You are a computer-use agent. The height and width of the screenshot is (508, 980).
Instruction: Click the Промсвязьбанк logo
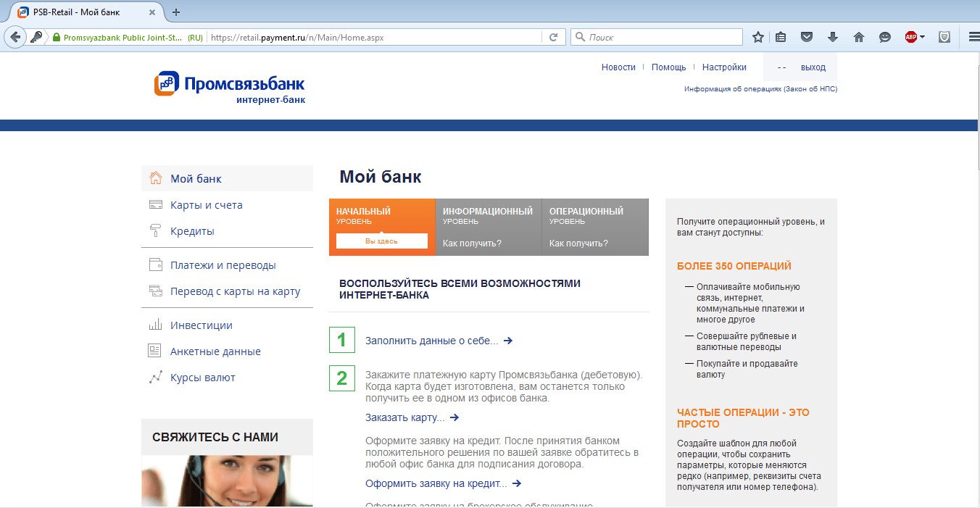(x=229, y=88)
